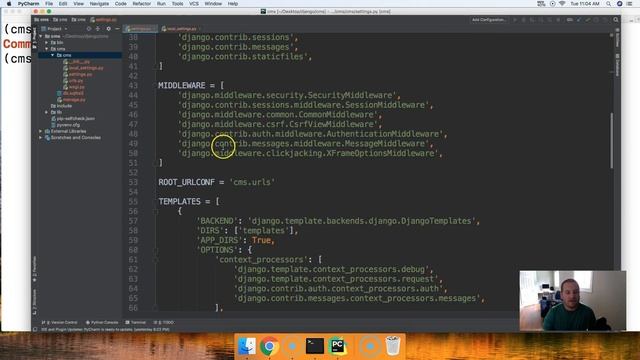Select wsgi.py in project tree
This screenshot has height=360, width=640.
point(74,87)
